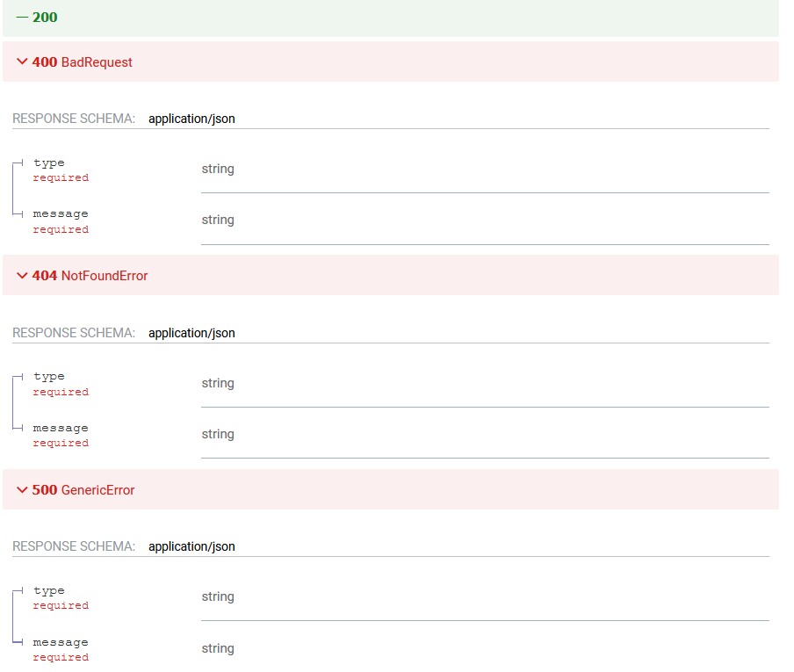
Task: Collapse the 500 GenericError response header
Action: (x=97, y=490)
